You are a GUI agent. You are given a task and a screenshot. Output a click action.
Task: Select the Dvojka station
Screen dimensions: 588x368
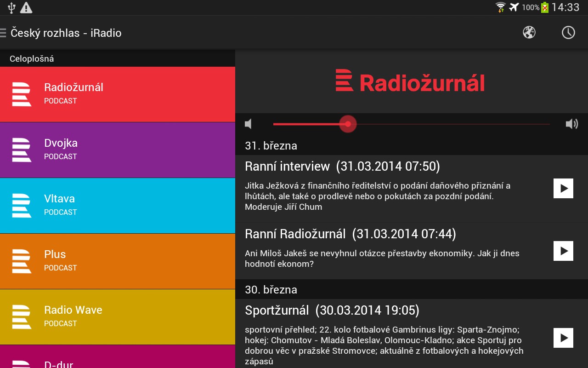(118, 150)
